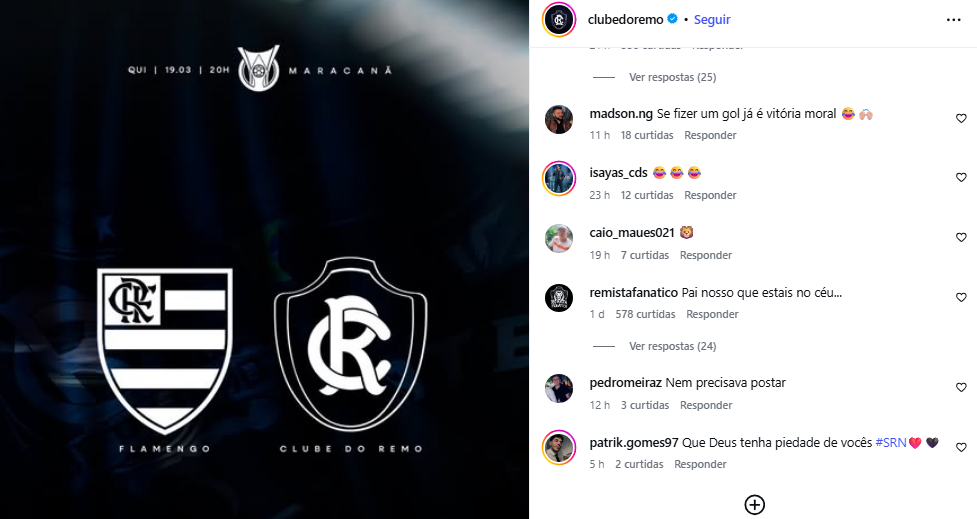977x519 pixels.
Task: Load more comments with plus icon
Action: tap(755, 505)
